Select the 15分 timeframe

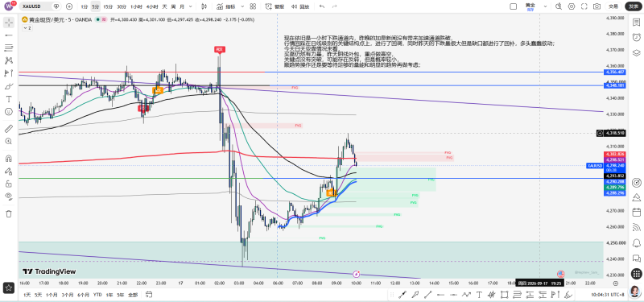(x=108, y=6)
